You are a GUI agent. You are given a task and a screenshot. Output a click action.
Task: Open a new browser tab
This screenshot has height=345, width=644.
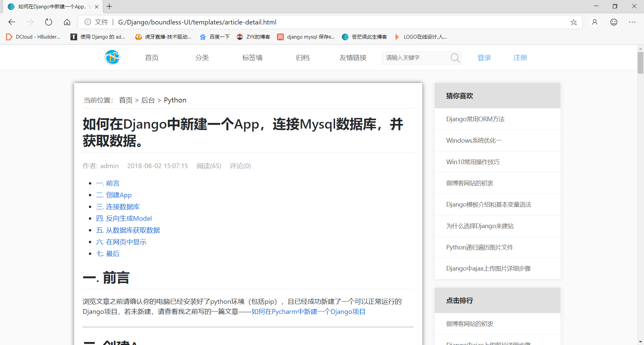click(x=109, y=6)
